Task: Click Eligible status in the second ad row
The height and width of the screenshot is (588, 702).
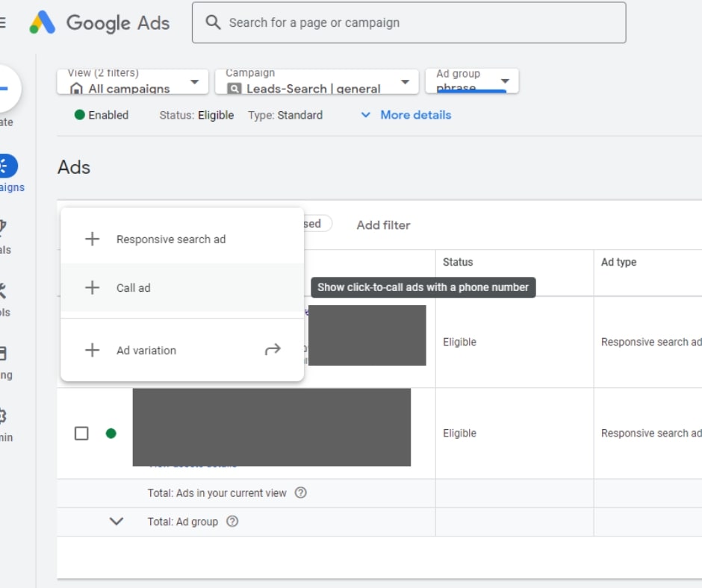Action: point(459,434)
